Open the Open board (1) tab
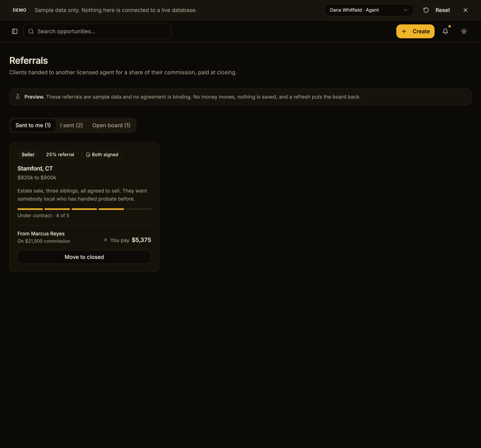The height and width of the screenshot is (448, 481). tap(111, 125)
